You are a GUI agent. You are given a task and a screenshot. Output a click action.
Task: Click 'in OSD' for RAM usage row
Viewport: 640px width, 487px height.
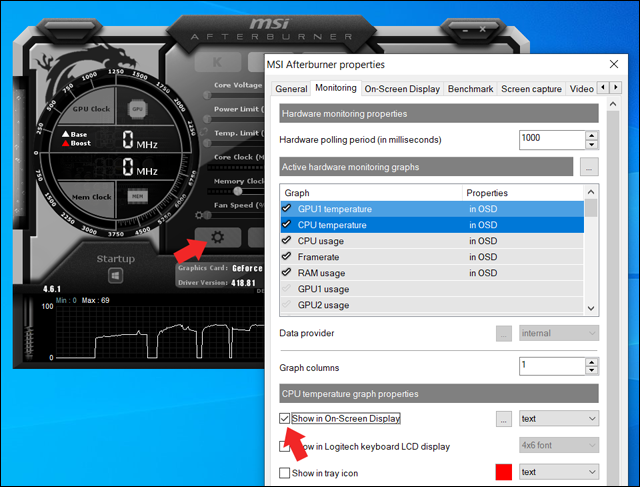tap(483, 273)
